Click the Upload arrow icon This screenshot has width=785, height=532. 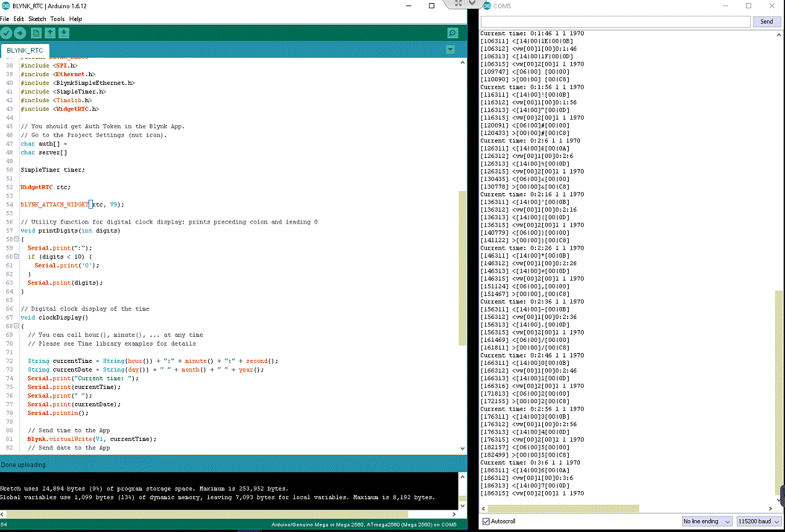(20, 33)
